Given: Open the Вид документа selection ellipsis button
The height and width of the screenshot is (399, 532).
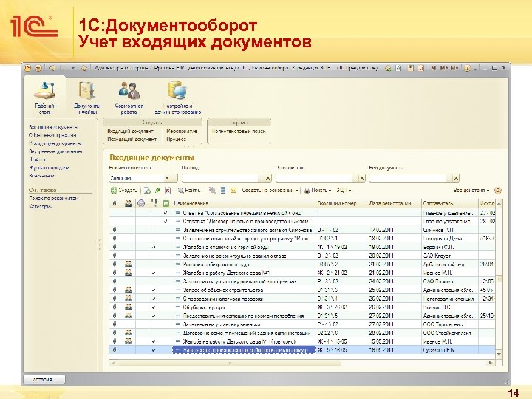Looking at the screenshot, I should tap(449, 178).
